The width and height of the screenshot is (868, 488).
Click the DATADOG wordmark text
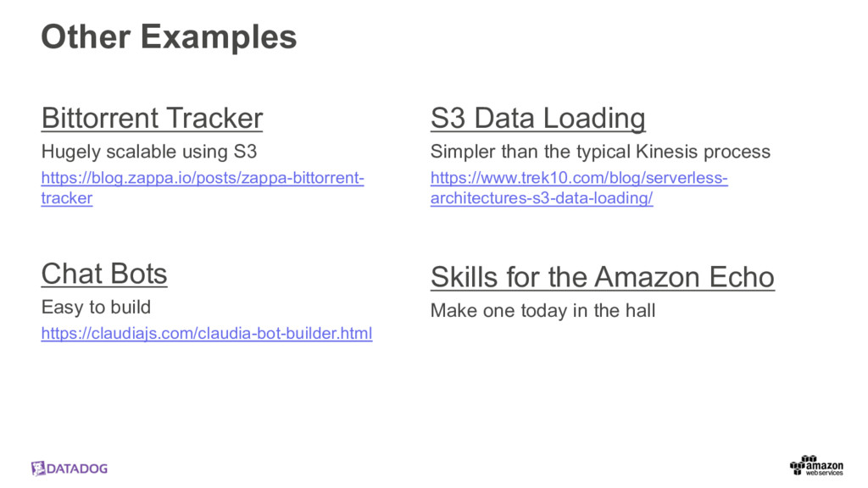tap(77, 469)
